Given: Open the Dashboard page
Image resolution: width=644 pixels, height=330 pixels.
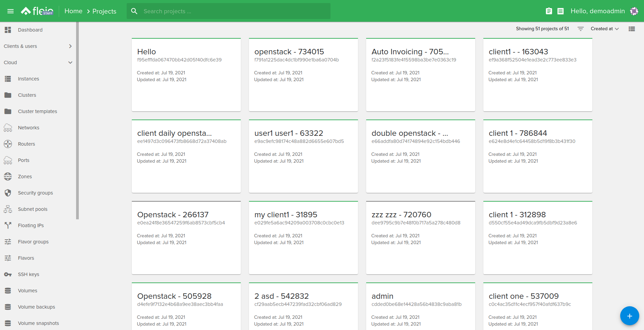Looking at the screenshot, I should click(30, 30).
